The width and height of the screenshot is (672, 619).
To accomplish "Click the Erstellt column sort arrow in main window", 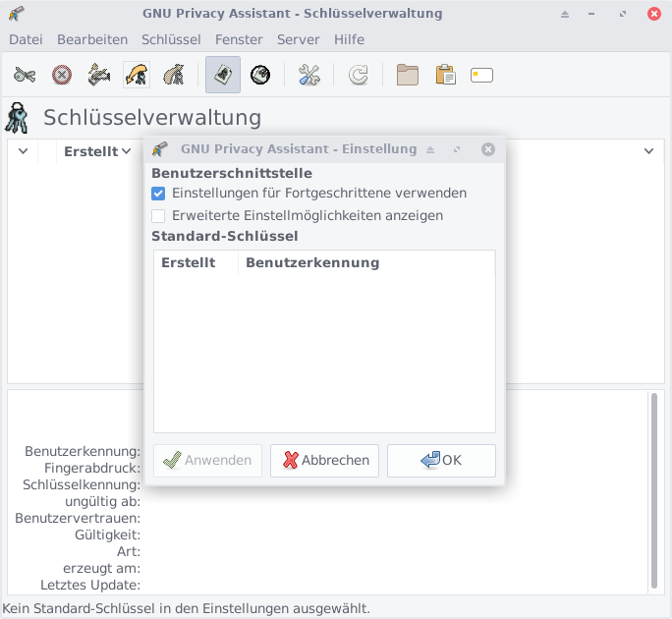I will [x=126, y=152].
